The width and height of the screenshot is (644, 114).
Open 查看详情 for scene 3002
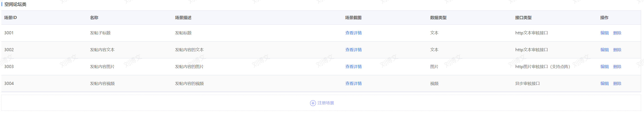coord(353,50)
